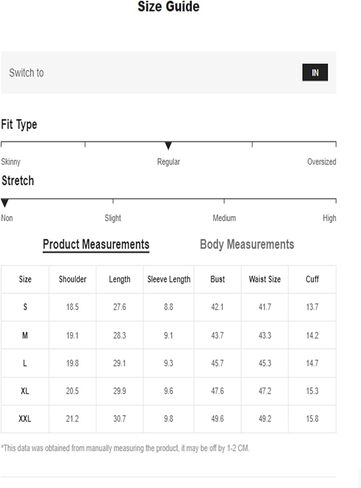
Task: Click the Bust value 45.7 for size L
Action: click(x=217, y=363)
